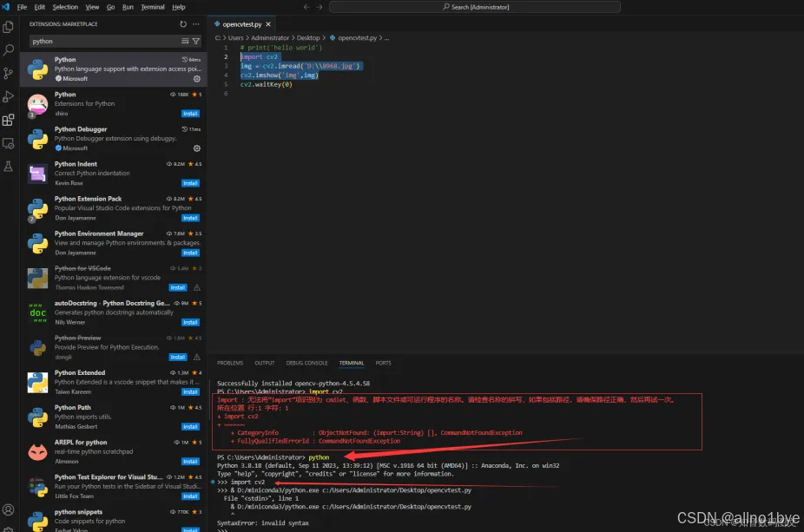This screenshot has height=532, width=804.
Task: Close the opencvtest.py editor tab
Action: click(x=268, y=24)
